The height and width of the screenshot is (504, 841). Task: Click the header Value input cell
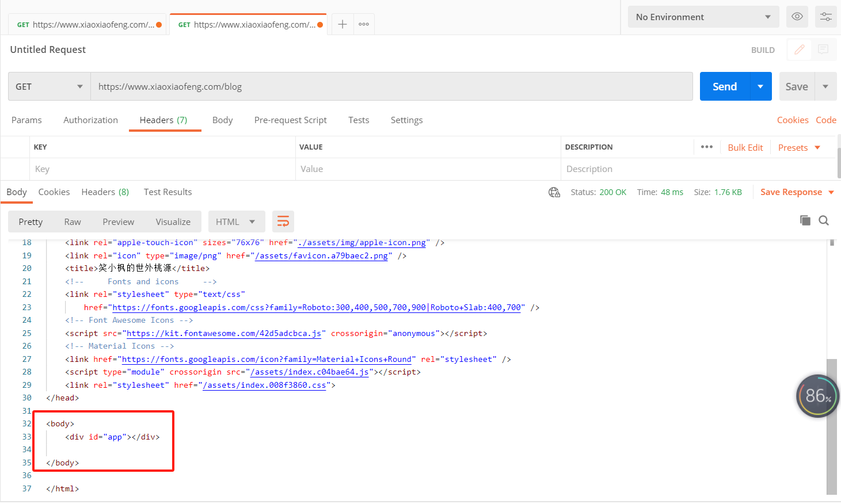428,169
